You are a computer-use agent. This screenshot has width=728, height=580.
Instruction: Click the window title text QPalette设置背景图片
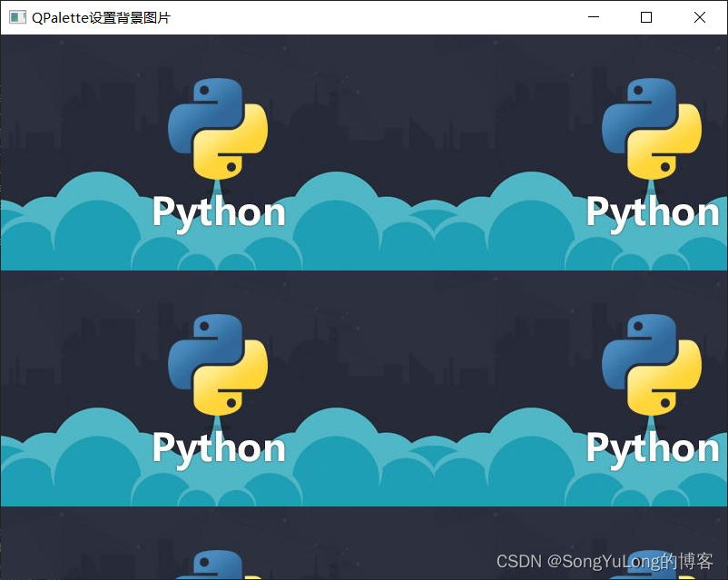click(102, 17)
